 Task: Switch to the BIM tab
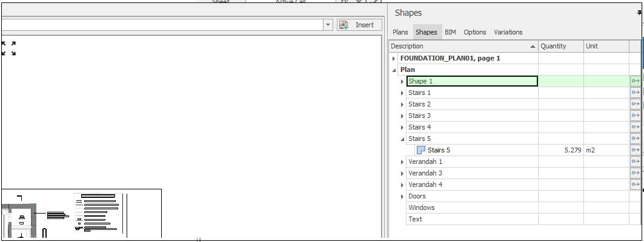450,32
